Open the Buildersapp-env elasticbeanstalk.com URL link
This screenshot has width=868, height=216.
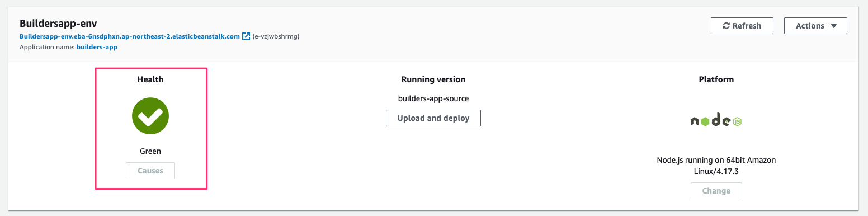point(129,36)
